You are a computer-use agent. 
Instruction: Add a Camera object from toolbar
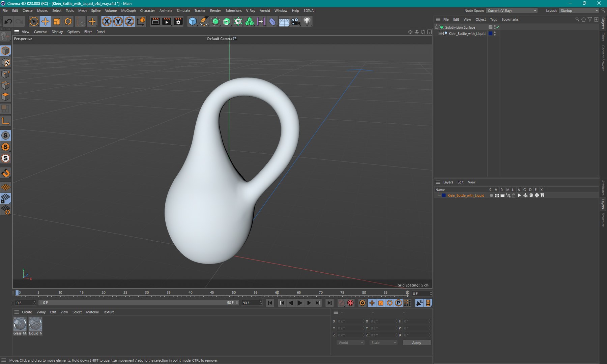coord(296,22)
